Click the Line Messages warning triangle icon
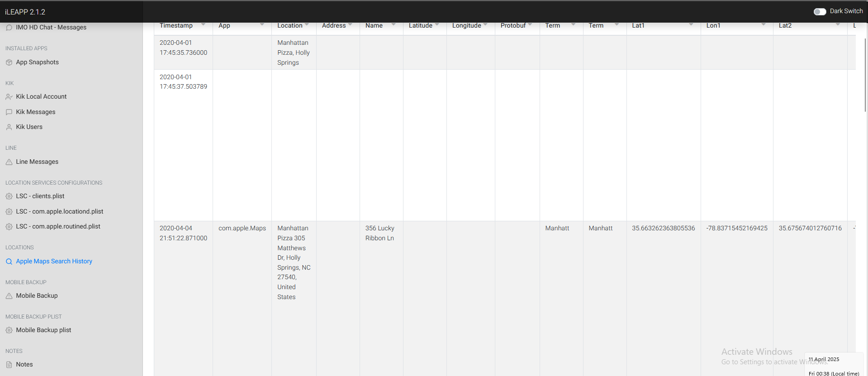 pos(9,162)
